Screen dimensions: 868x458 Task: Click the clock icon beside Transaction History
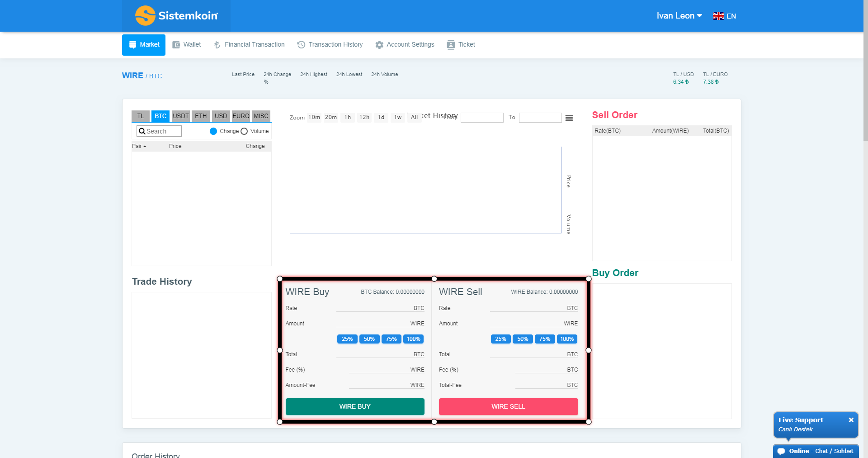(301, 45)
